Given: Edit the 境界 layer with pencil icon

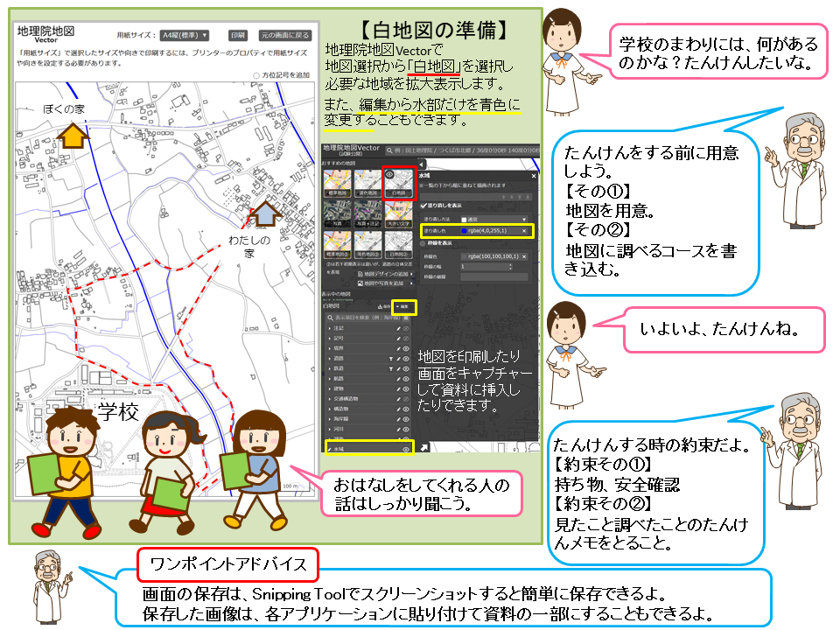Looking at the screenshot, I should coord(399,349).
